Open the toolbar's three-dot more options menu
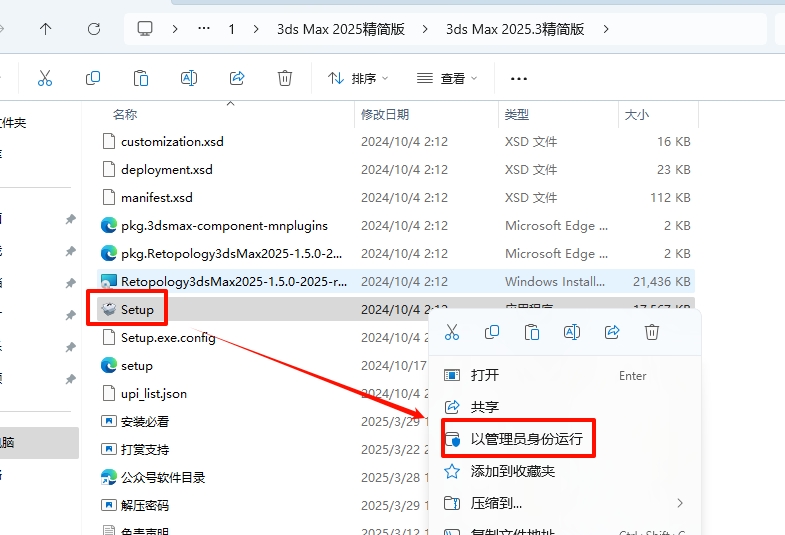 tap(519, 79)
